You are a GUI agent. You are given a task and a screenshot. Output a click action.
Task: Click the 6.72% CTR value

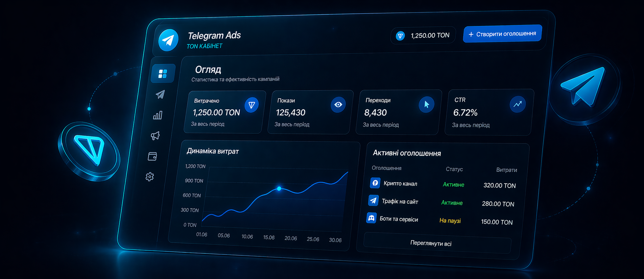[466, 113]
